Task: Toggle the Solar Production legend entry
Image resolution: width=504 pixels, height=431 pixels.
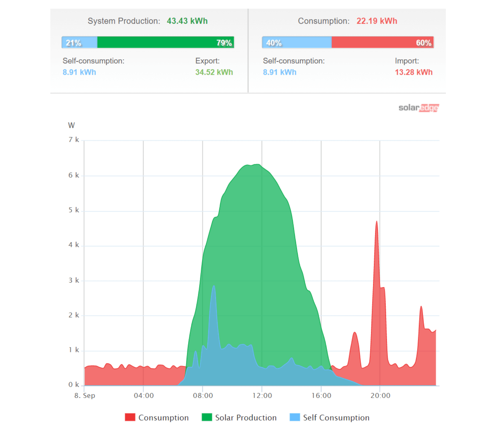Action: pos(239,417)
